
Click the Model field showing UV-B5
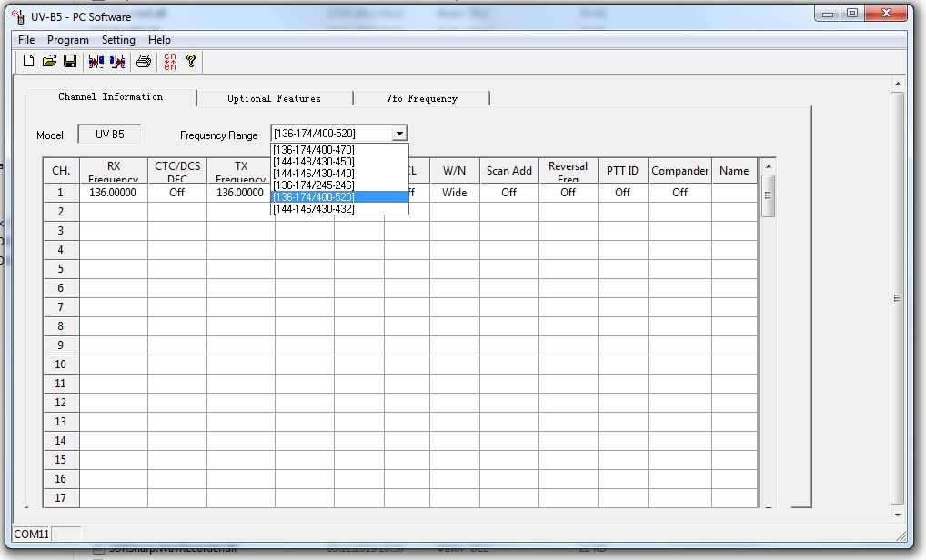(x=110, y=135)
